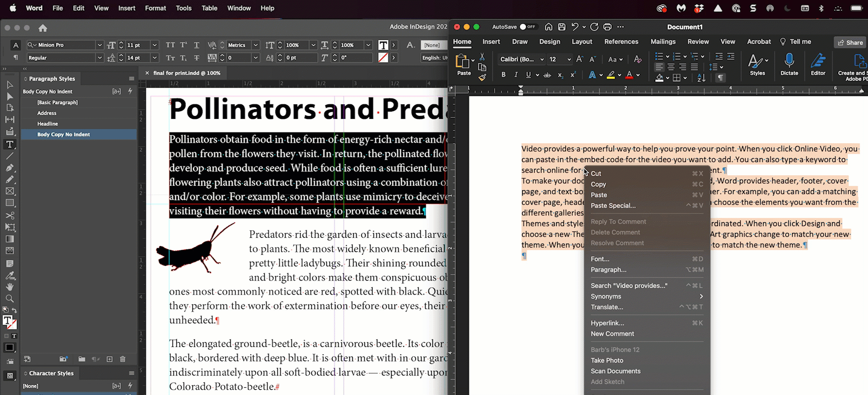Choose Hyperlink from the context menu
The height and width of the screenshot is (395, 868).
point(647,323)
